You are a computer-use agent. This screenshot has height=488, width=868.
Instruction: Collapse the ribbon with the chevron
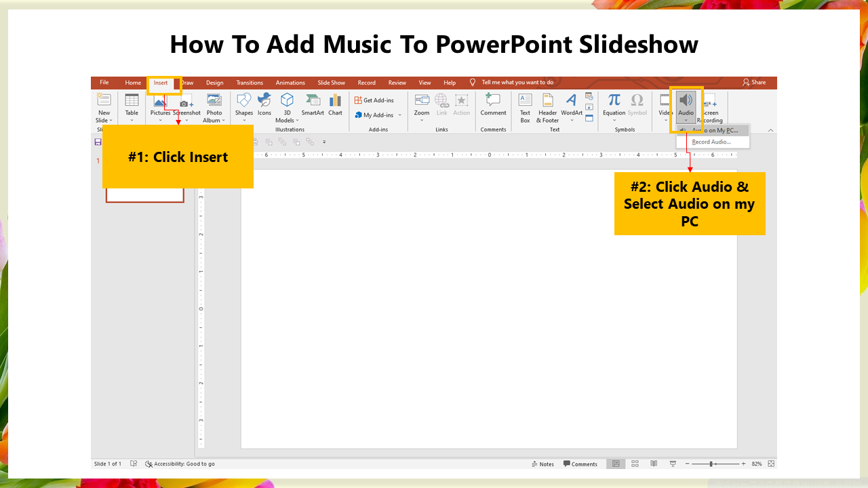pyautogui.click(x=770, y=130)
